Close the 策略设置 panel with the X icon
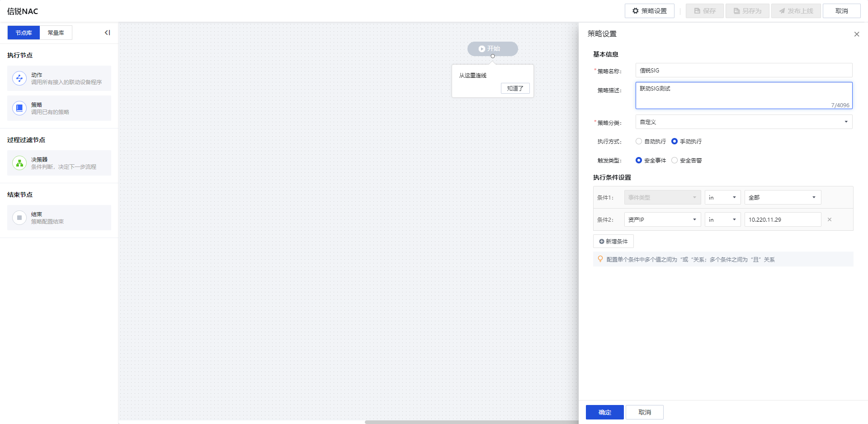This screenshot has width=868, height=424. click(856, 34)
